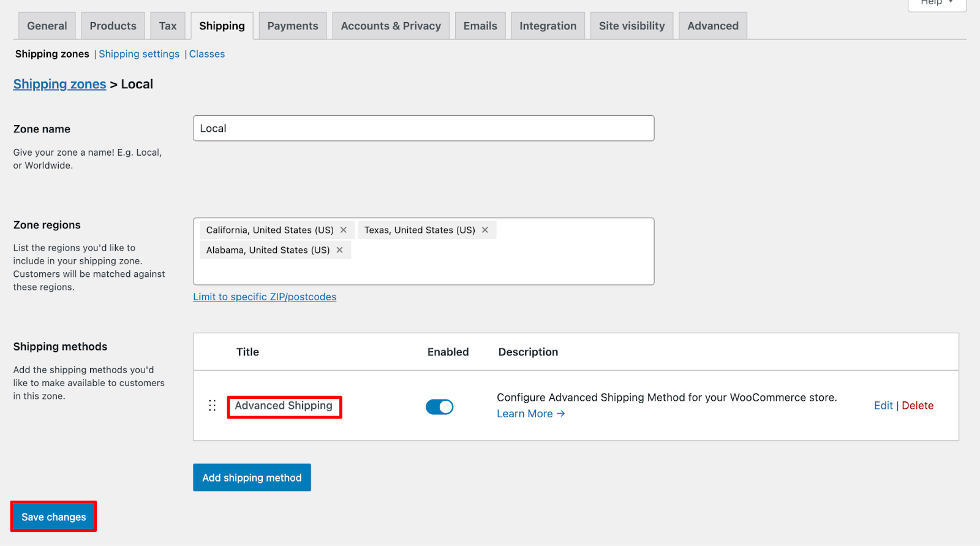This screenshot has width=980, height=546.
Task: Open Shipping settings sub-navigation link
Action: pos(139,54)
